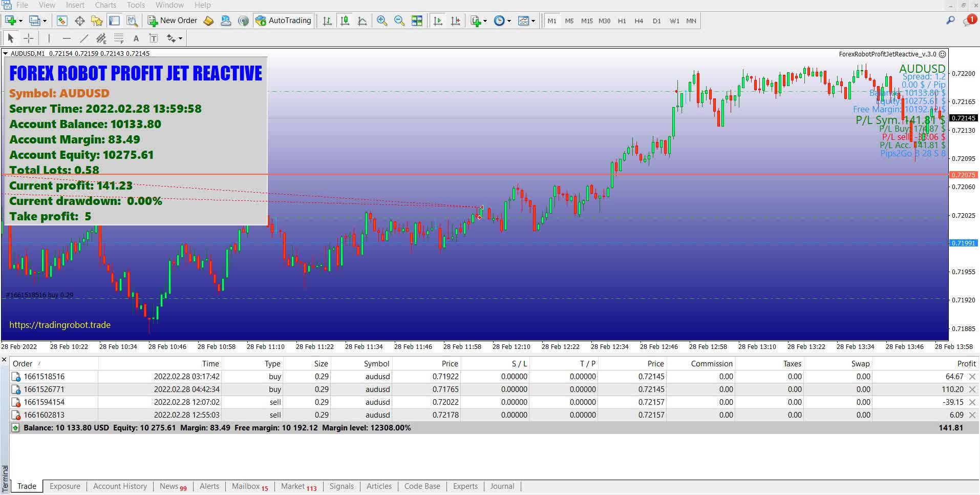Open the search magnifier icon

[x=950, y=20]
